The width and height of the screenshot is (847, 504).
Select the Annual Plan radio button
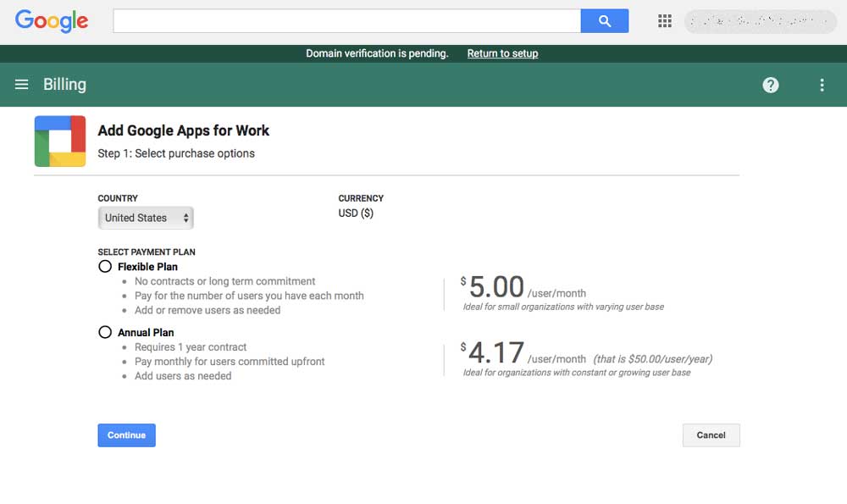105,332
